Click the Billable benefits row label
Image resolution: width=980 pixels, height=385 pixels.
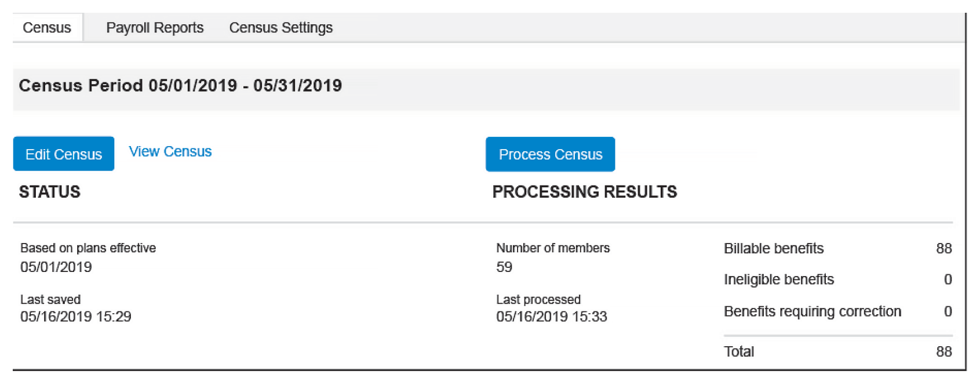(774, 249)
